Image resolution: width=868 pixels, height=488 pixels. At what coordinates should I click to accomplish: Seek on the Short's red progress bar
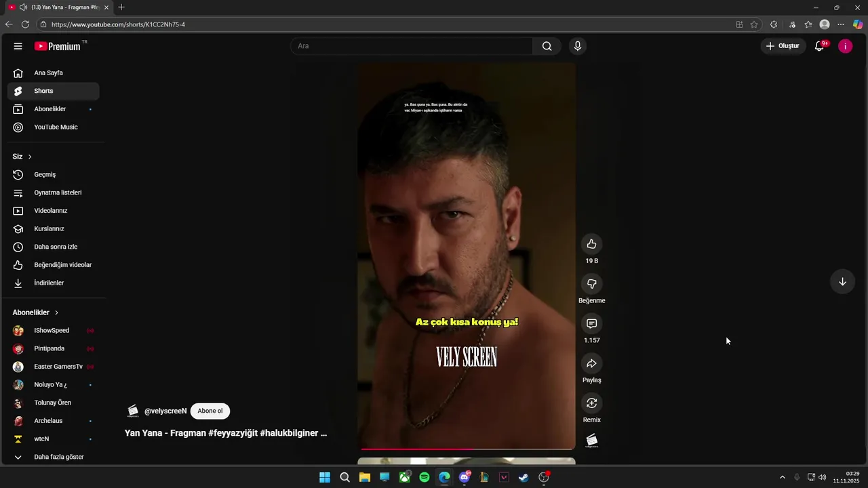(467, 449)
